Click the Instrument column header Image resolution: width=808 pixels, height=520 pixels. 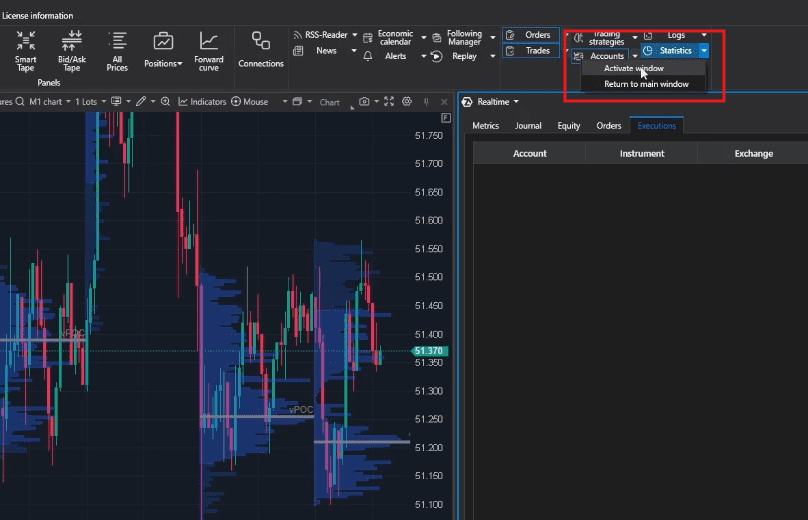coord(641,154)
